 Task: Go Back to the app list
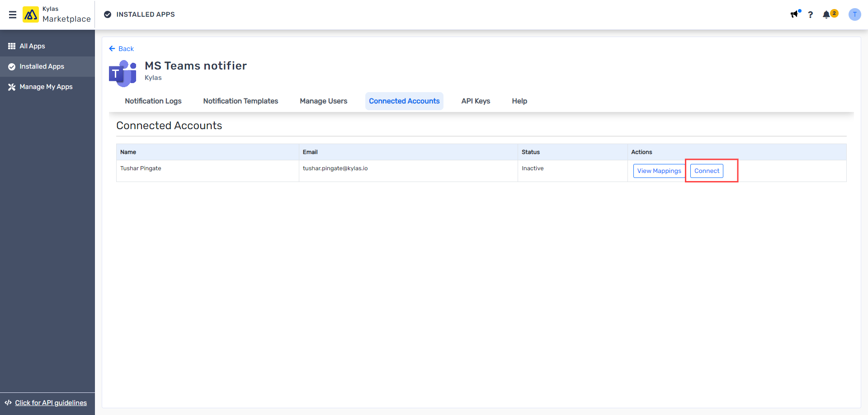(122, 49)
